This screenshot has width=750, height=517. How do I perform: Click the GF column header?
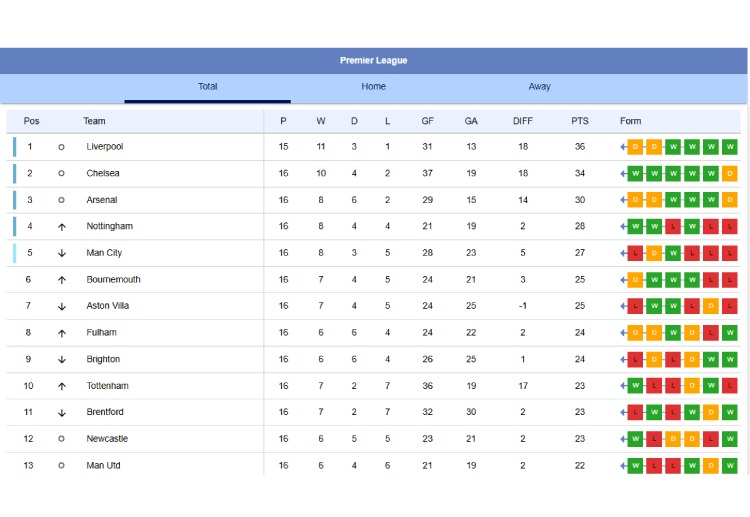pyautogui.click(x=428, y=121)
